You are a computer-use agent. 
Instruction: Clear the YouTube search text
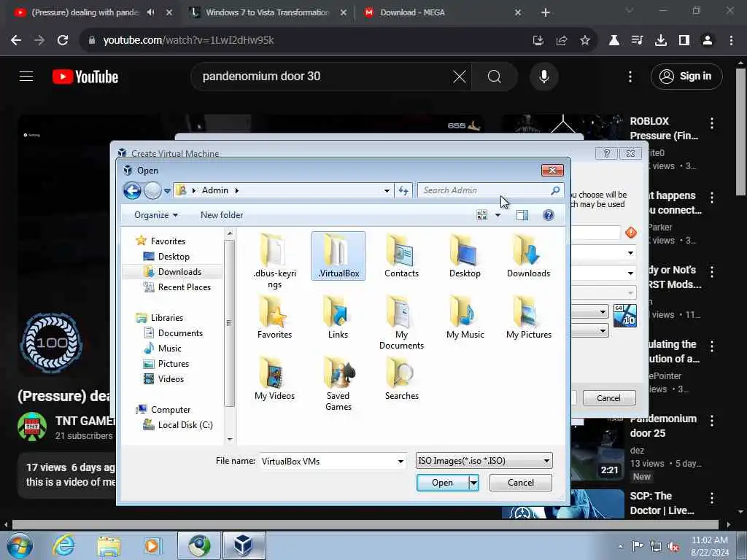(460, 76)
